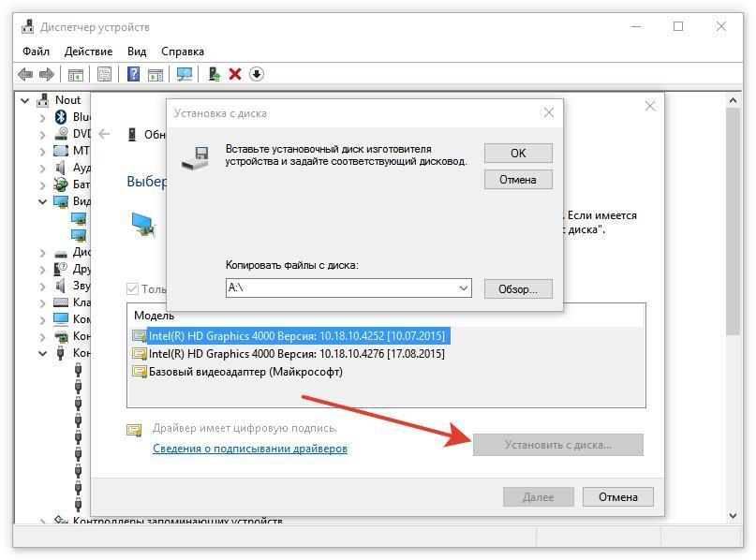The height and width of the screenshot is (560, 756).
Task: Click the Обзор... browse button
Action: (518, 289)
